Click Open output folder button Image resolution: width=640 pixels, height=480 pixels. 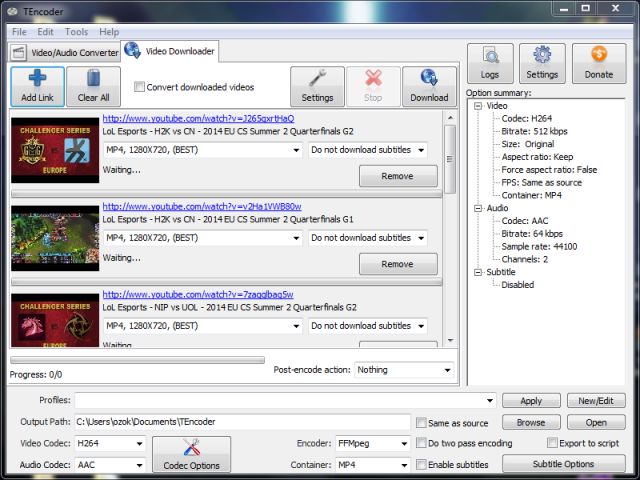coord(596,422)
